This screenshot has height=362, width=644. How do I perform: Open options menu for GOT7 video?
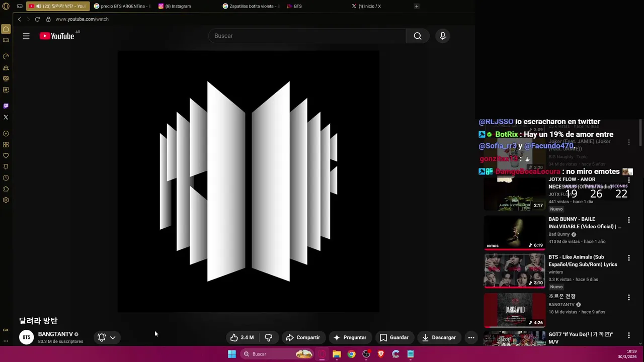(628, 335)
